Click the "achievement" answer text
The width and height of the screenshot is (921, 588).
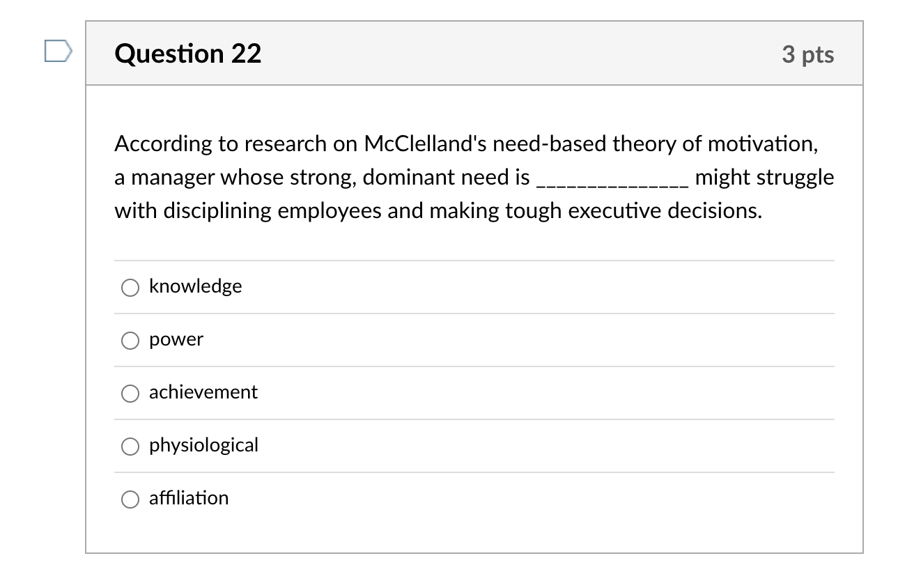click(x=203, y=392)
